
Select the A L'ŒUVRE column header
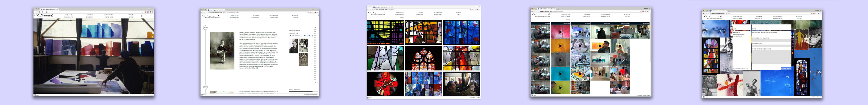coord(581,23)
